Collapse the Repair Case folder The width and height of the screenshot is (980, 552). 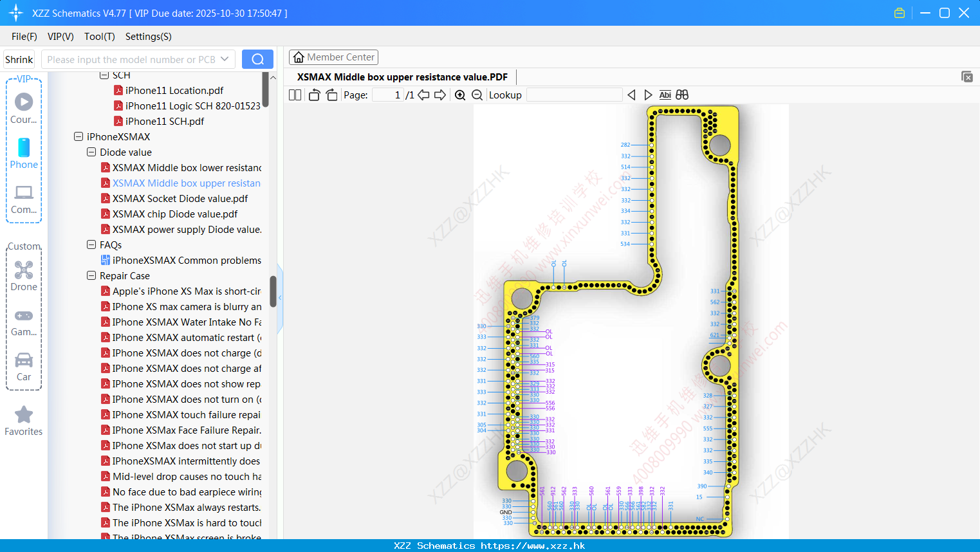click(91, 276)
